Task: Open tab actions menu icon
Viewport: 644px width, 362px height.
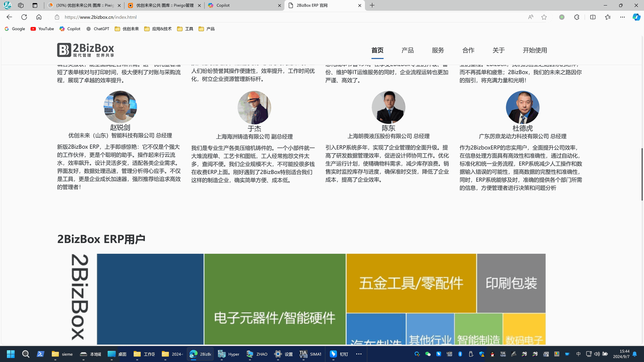Action: coord(35,5)
